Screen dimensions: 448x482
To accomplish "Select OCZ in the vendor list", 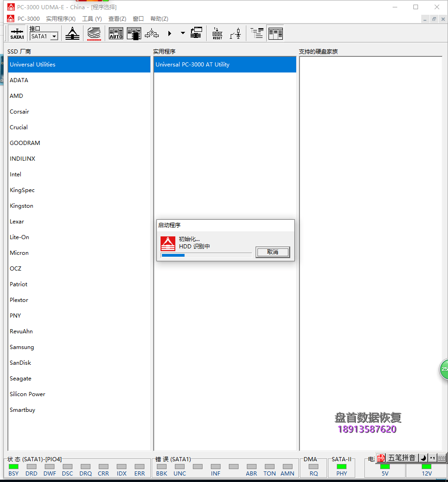I will 79,268.
